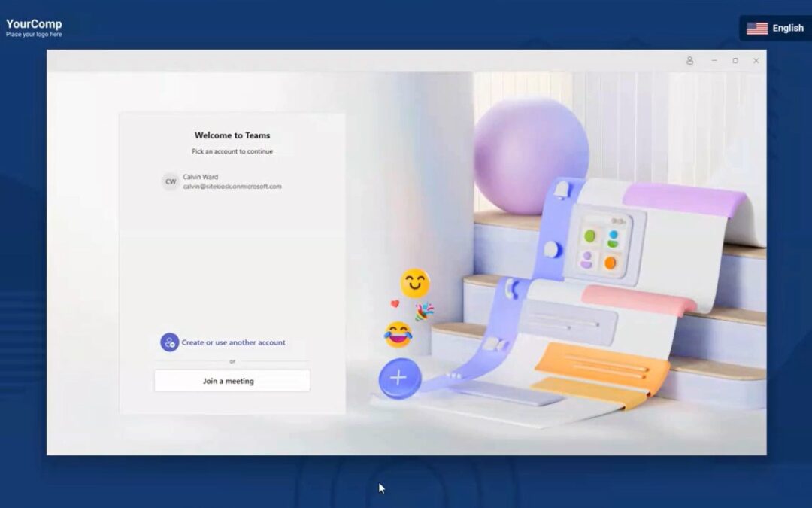Viewport: 812px width, 508px height.
Task: Click the US flag icon
Action: 757,29
